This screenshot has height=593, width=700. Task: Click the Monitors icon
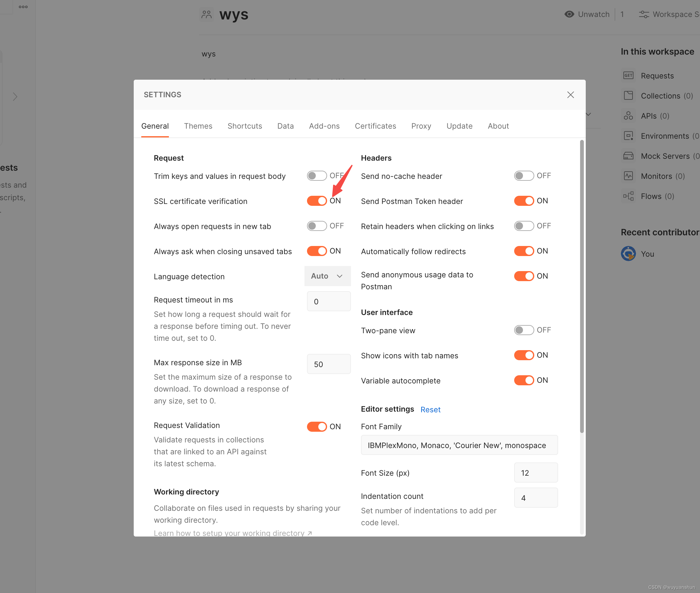tap(628, 176)
